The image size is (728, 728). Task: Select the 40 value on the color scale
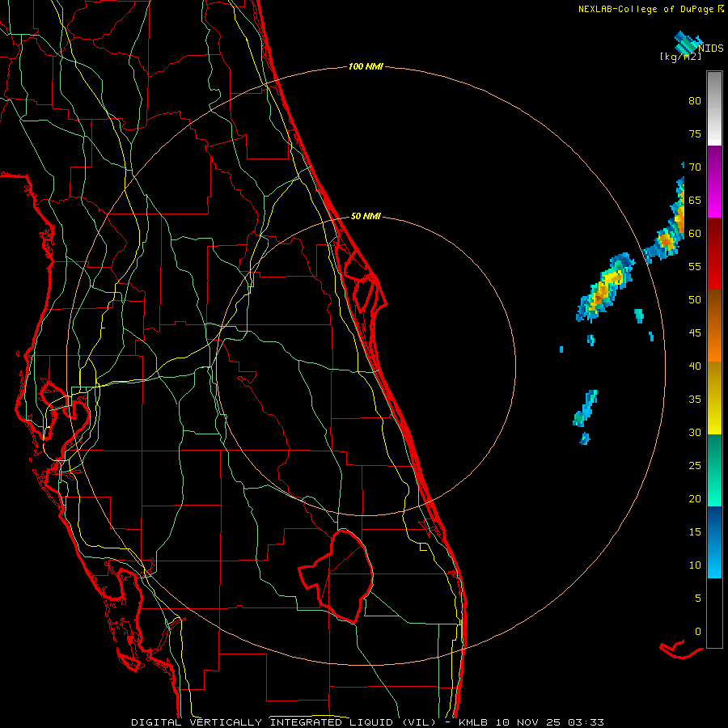click(x=695, y=366)
